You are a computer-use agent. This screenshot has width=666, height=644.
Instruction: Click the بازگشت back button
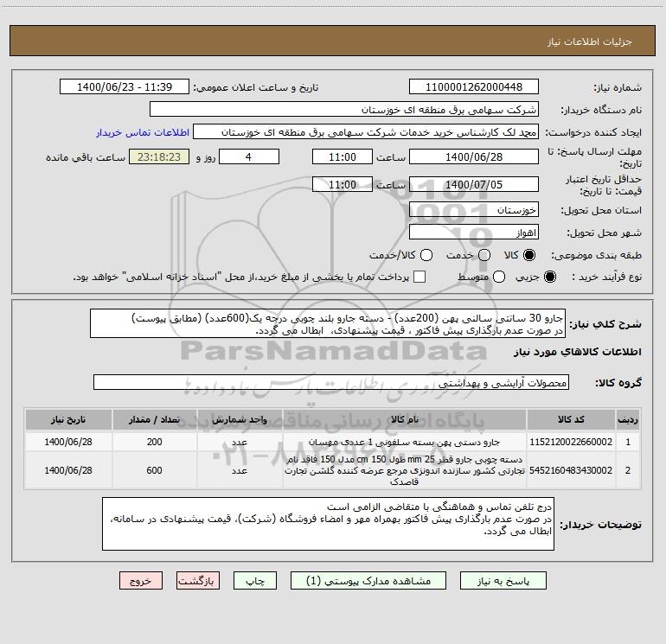click(199, 582)
